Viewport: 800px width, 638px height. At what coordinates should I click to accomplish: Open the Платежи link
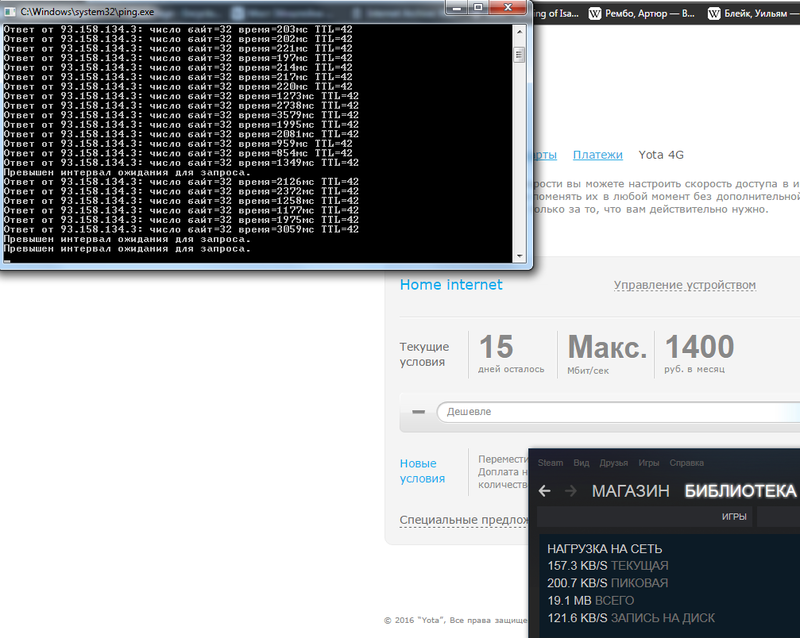coord(598,155)
